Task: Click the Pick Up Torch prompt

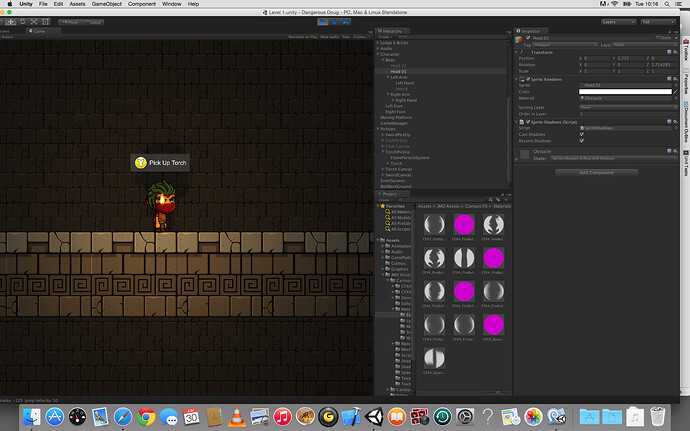Action: pyautogui.click(x=160, y=163)
